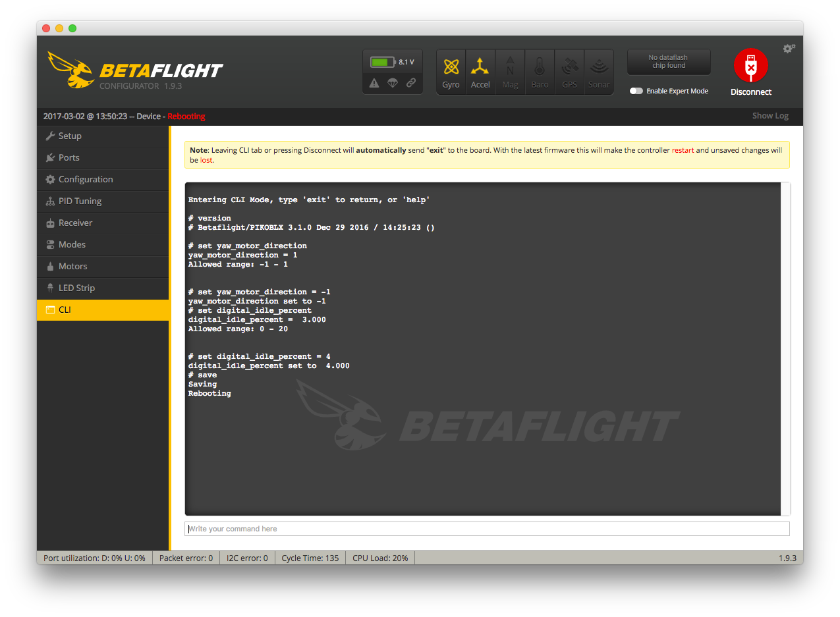The height and width of the screenshot is (617, 840).
Task: Click the parachute failsafe status icon
Action: (393, 83)
